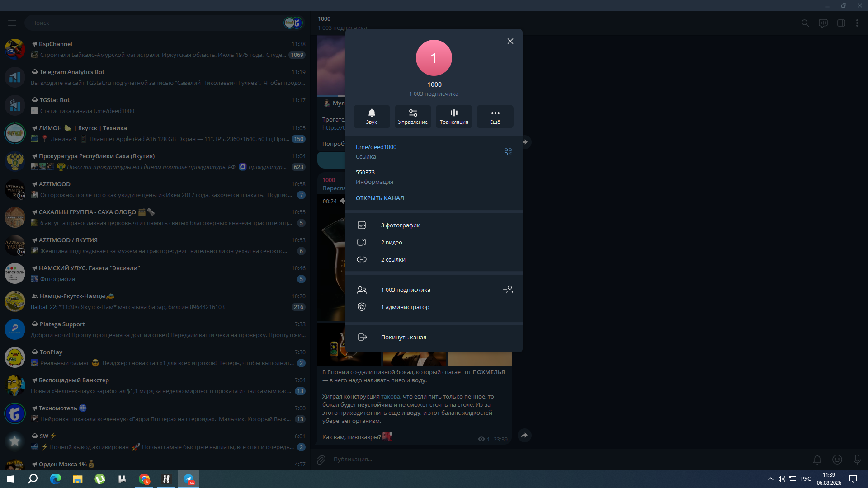Open the Telegram Analytics Bot chat
Screen dimensions: 868x488
[x=155, y=77]
